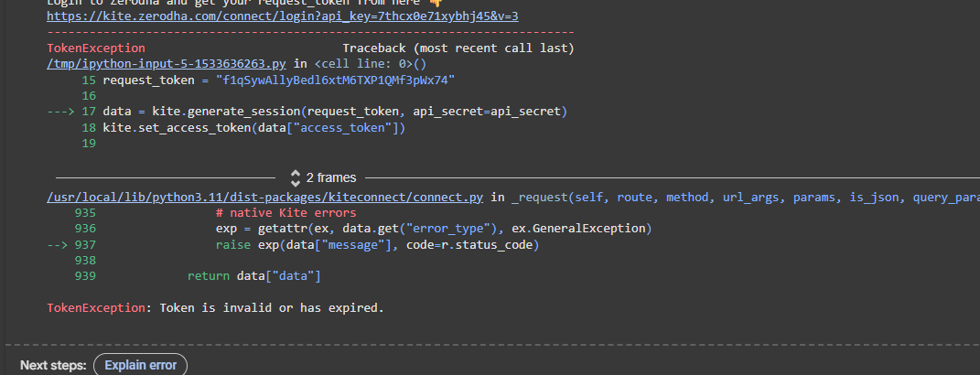This screenshot has width=980, height=375.
Task: Click the Explain error button
Action: 141,366
